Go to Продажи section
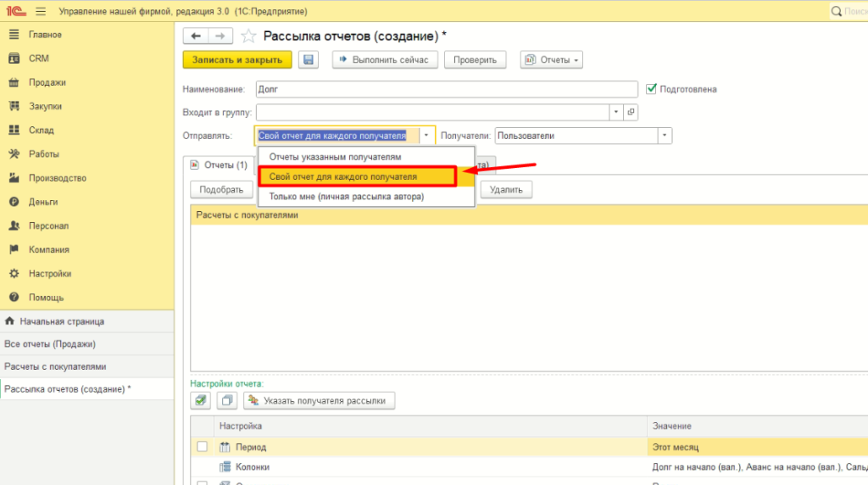 [x=47, y=82]
